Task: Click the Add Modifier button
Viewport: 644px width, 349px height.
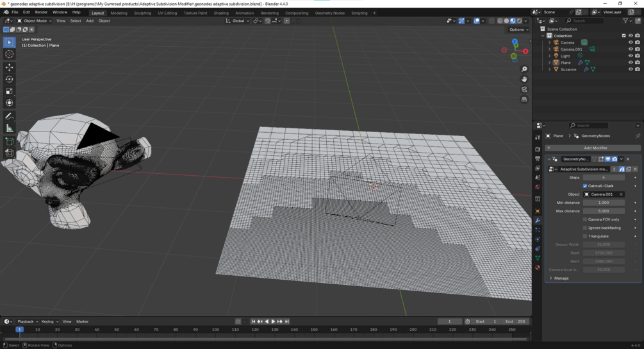Action: coord(593,148)
